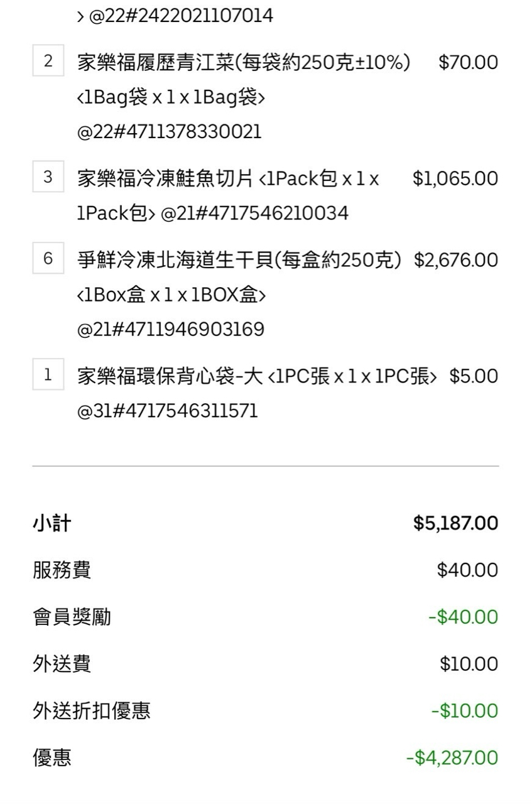
Task: Click the 外送折扣優惠 -$10.00 amount
Action: 464,711
